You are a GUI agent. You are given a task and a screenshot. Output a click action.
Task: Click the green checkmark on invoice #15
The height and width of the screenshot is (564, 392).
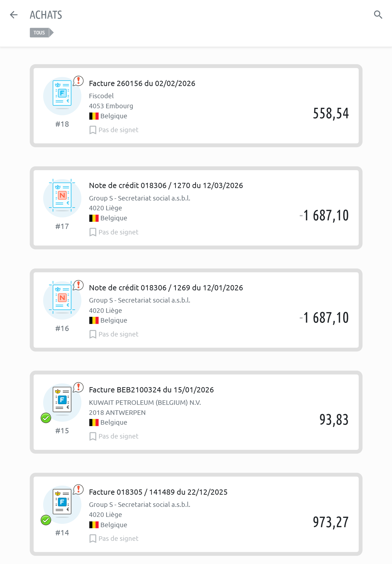point(46,418)
